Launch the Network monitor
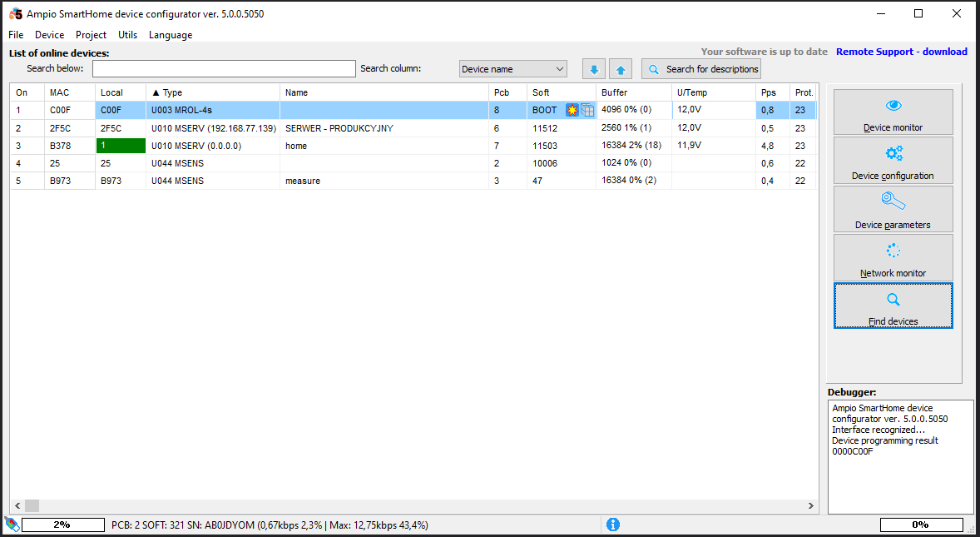980x537 pixels. [893, 257]
